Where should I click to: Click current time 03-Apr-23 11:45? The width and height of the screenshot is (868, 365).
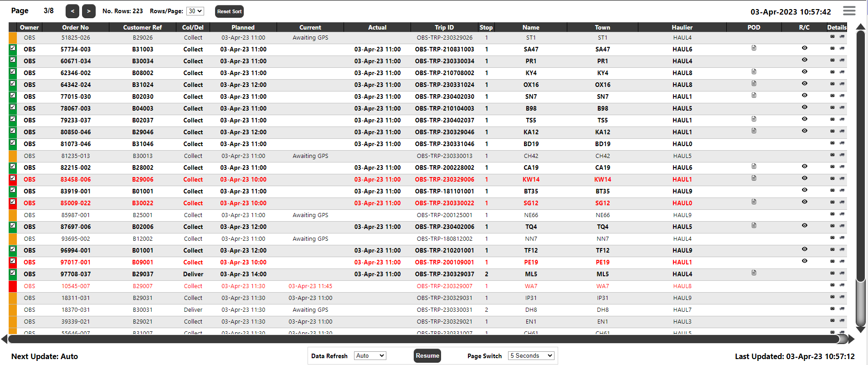point(310,286)
